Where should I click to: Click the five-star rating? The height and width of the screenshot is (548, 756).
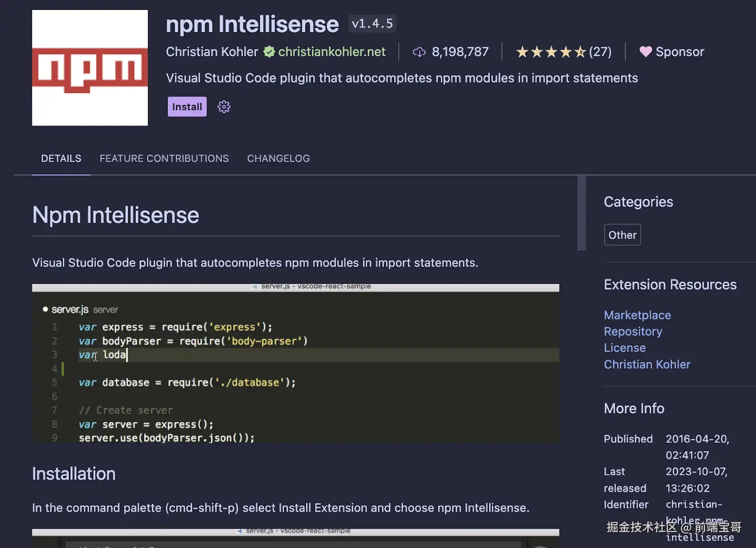click(x=551, y=52)
